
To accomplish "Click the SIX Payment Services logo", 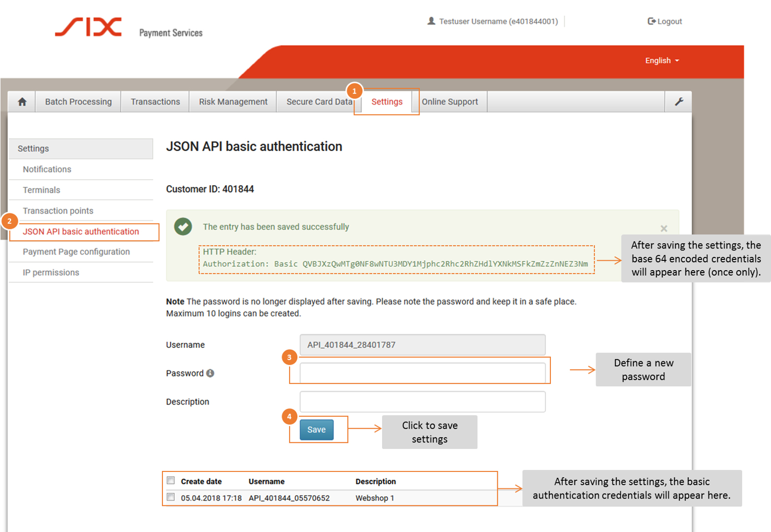I will click(x=128, y=28).
